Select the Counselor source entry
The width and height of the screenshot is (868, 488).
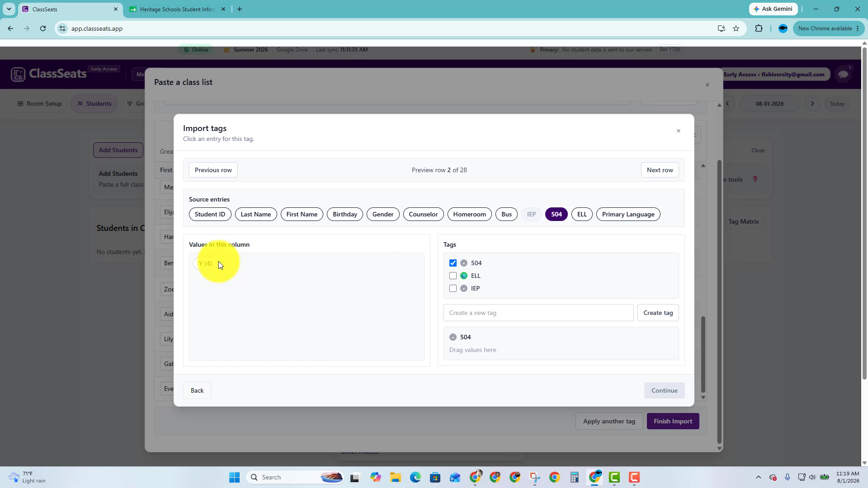click(423, 214)
